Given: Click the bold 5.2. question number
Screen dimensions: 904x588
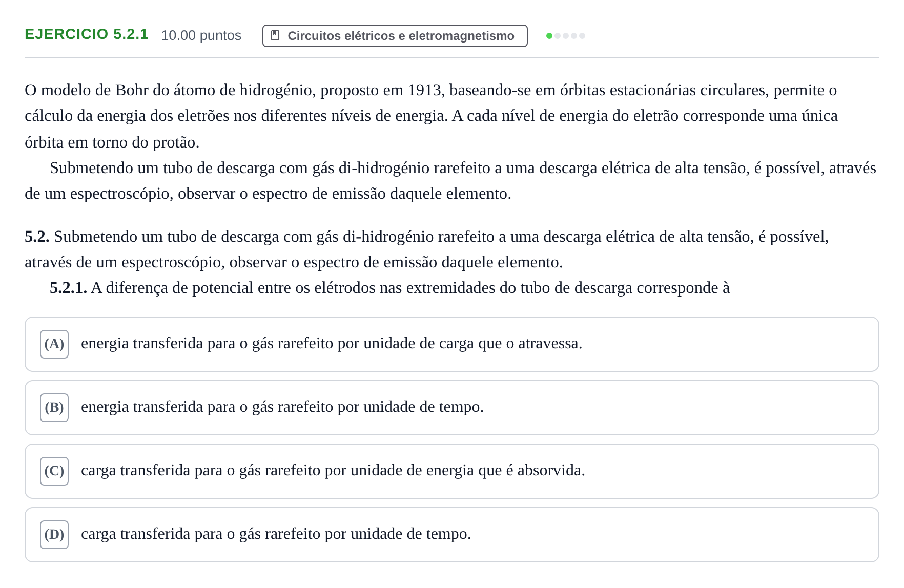Looking at the screenshot, I should [x=37, y=237].
